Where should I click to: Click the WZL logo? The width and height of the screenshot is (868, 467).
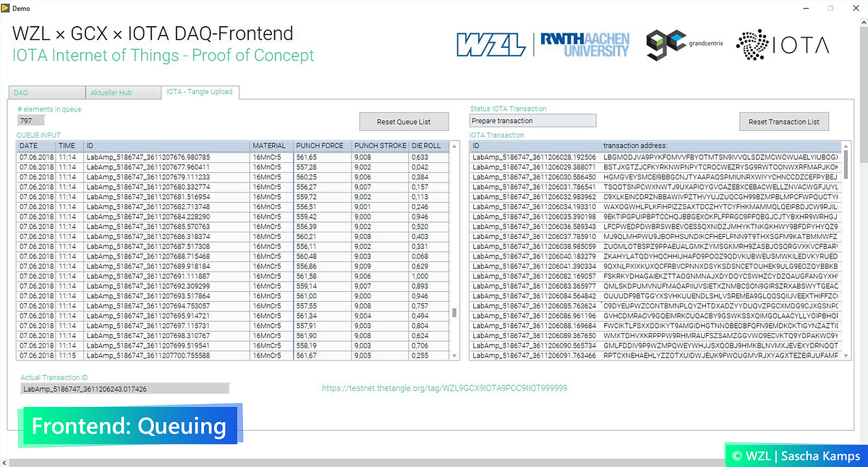pyautogui.click(x=490, y=44)
